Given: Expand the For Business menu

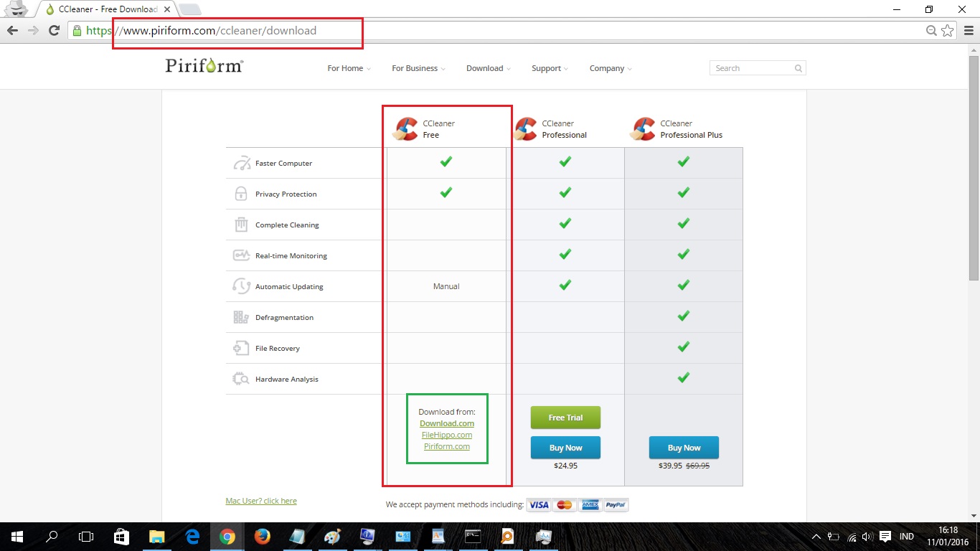Looking at the screenshot, I should click(x=418, y=68).
